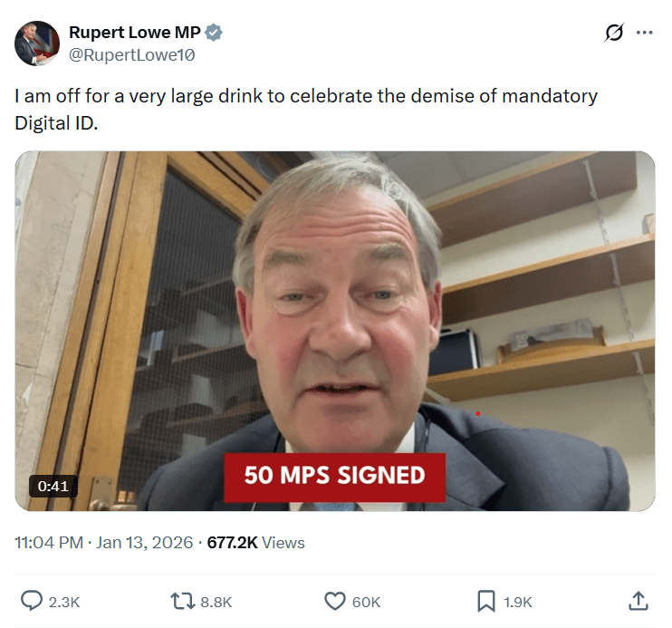Click the repost arrows icon
Viewport: 672px width, 628px height.
pyautogui.click(x=182, y=601)
